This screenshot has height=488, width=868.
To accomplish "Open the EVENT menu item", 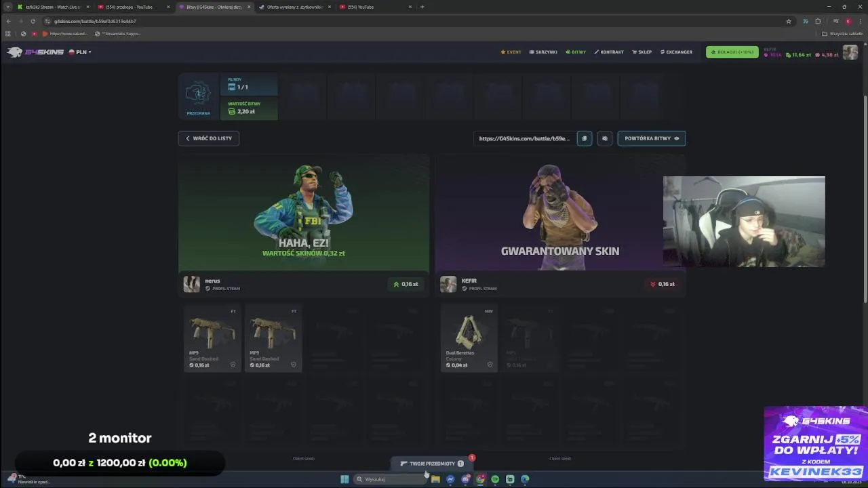I will (511, 52).
